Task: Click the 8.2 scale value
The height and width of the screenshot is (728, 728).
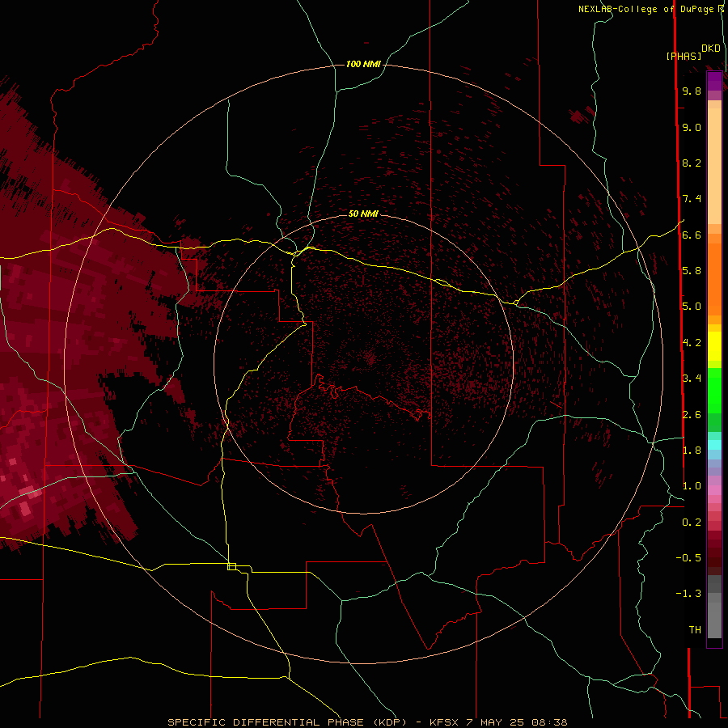Action: tap(692, 163)
